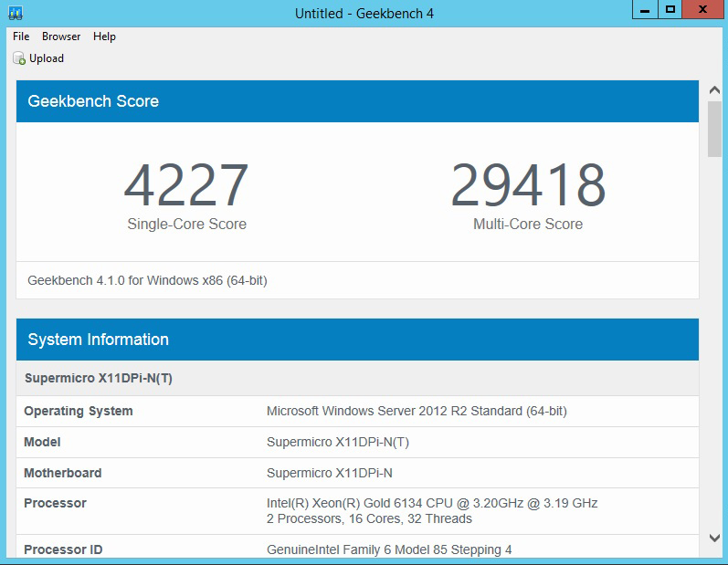This screenshot has width=728, height=565.
Task: Maximize the Geekbench 4 window
Action: [x=670, y=10]
